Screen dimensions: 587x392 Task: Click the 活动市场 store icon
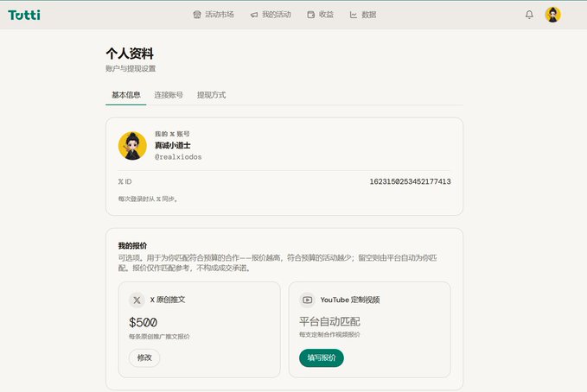197,15
